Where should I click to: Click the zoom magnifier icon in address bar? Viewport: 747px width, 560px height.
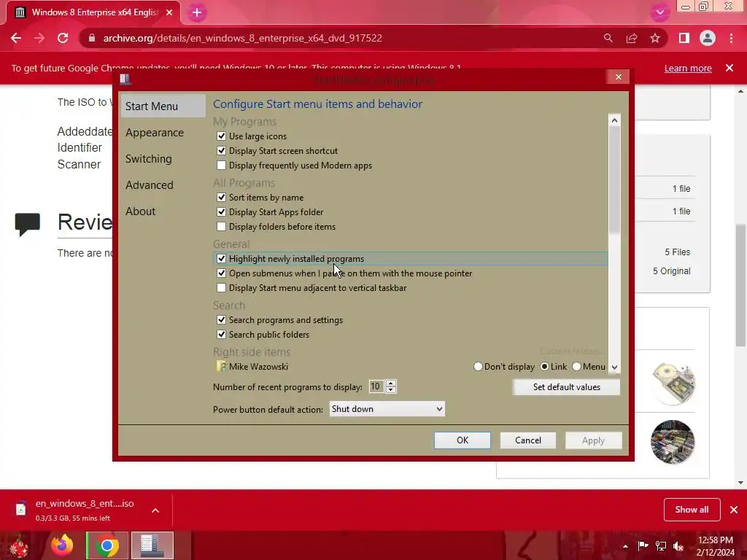[x=608, y=38]
